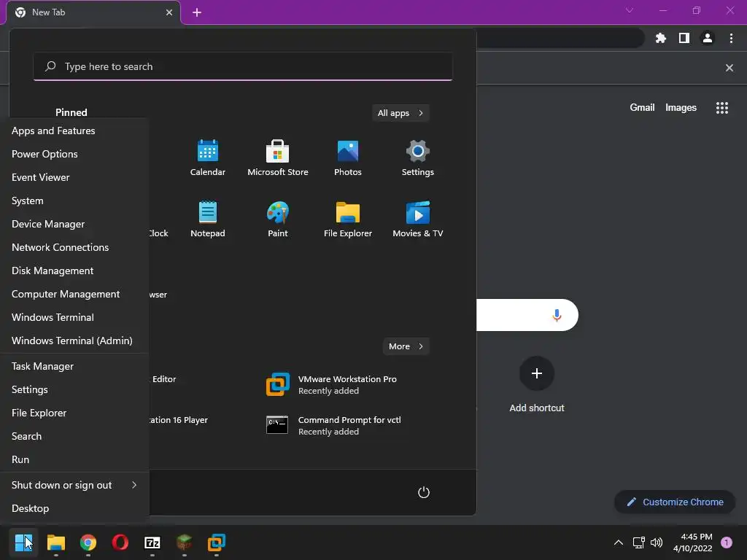This screenshot has width=747, height=560.
Task: Open Minecraft block icon on taskbar
Action: coord(185,542)
